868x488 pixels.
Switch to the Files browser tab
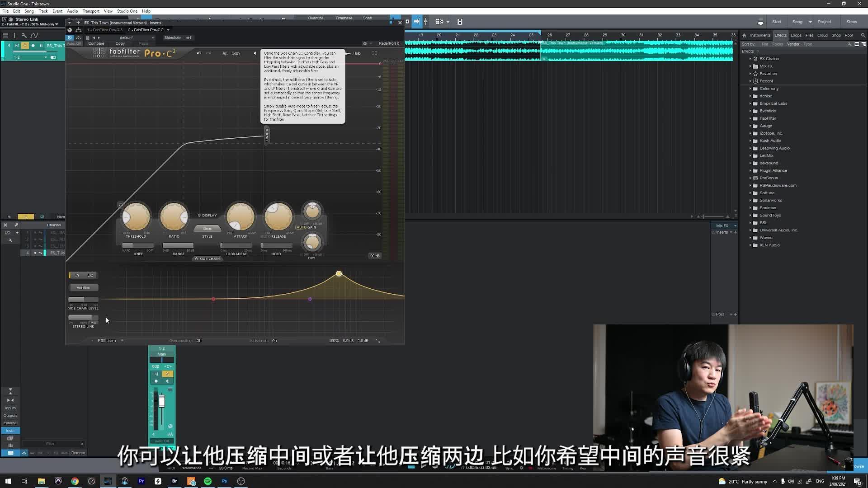(809, 35)
